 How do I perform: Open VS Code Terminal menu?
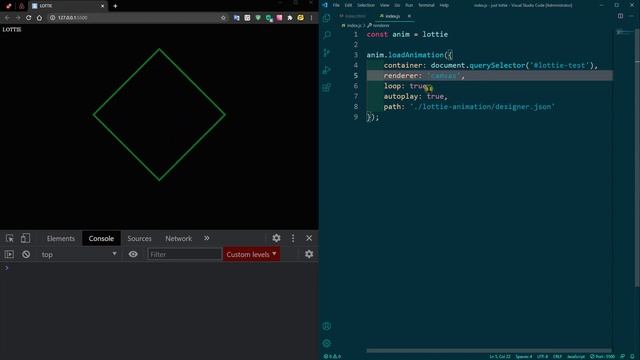tap(426, 5)
